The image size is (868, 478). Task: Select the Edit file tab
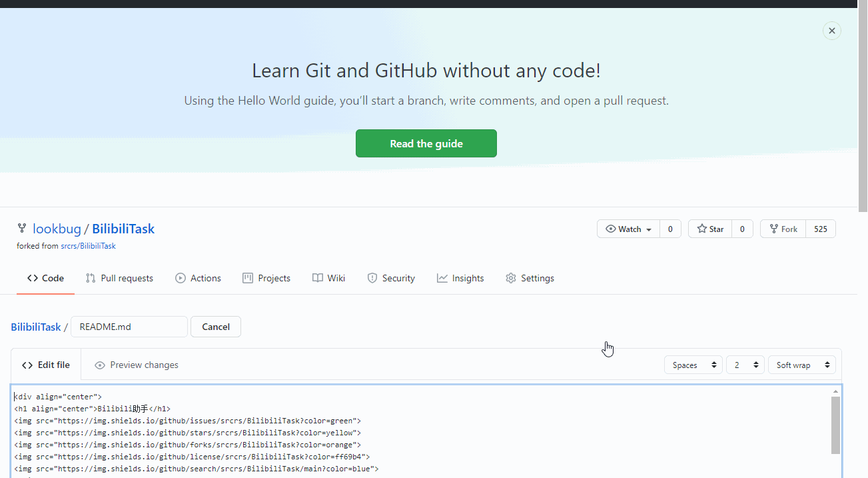(46, 365)
